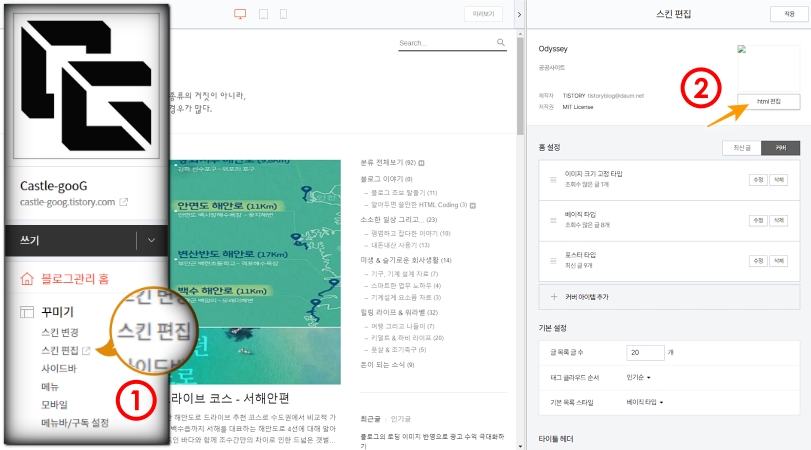Image resolution: width=811 pixels, height=450 pixels.
Task: Click the drag handle of 포스터 타입
Action: click(x=553, y=261)
